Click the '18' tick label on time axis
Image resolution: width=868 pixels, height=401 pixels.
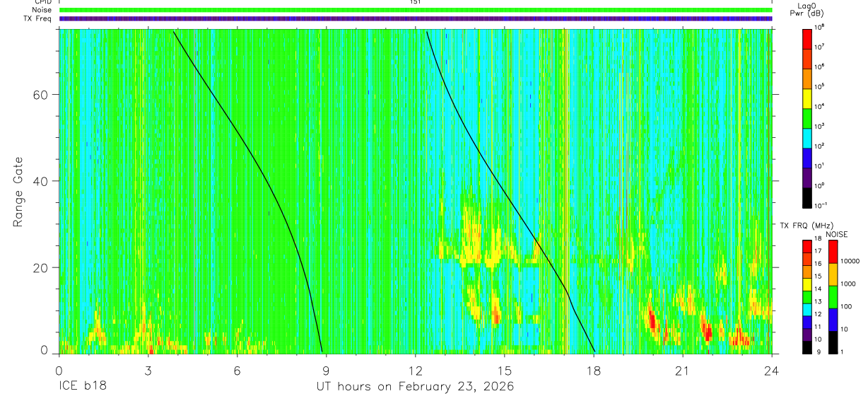[x=594, y=370]
